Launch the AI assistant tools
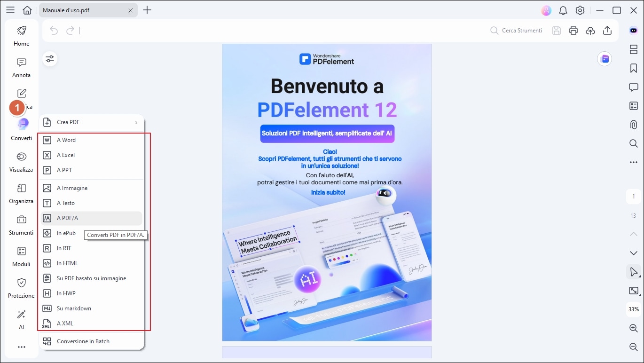 click(x=21, y=320)
